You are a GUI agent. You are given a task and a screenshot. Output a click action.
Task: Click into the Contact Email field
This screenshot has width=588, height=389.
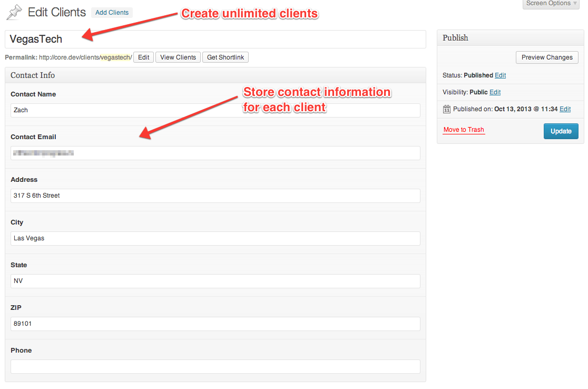click(215, 153)
